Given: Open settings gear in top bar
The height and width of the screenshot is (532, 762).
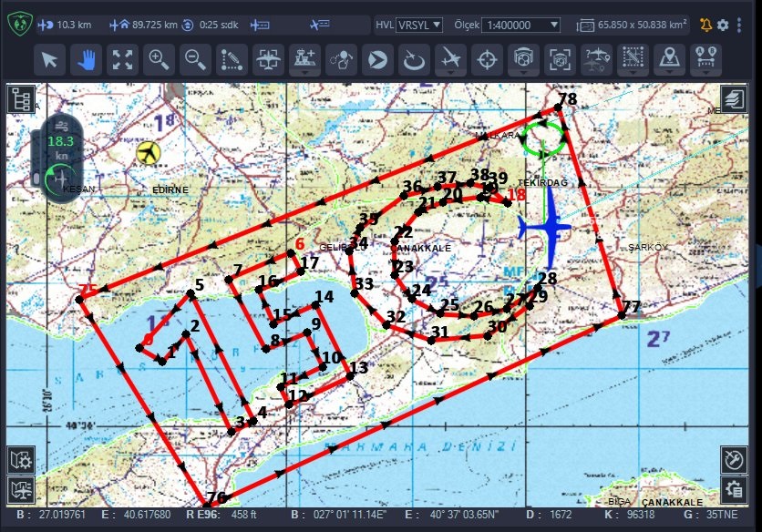Looking at the screenshot, I should tap(722, 25).
